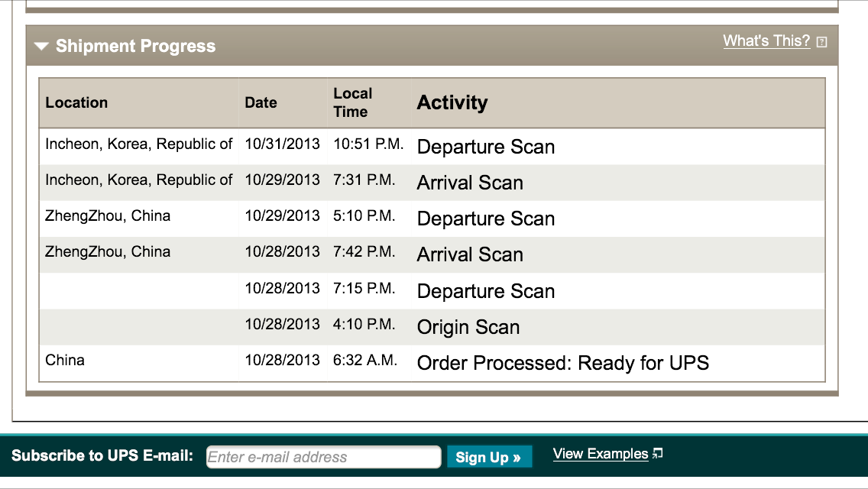Screen dimensions: 868x489
Task: Click the 10:51 P.M. local time cell
Action: (x=368, y=144)
